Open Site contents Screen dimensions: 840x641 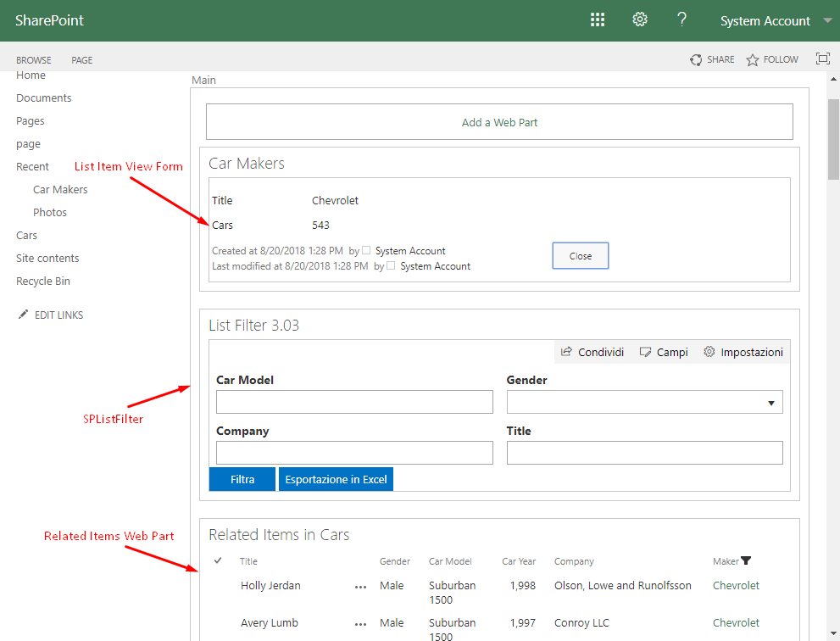point(47,259)
